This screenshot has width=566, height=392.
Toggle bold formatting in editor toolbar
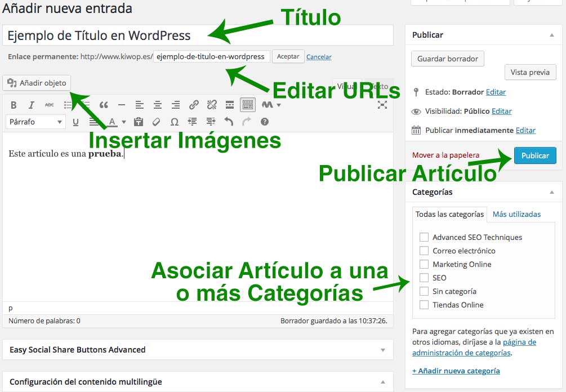point(14,105)
